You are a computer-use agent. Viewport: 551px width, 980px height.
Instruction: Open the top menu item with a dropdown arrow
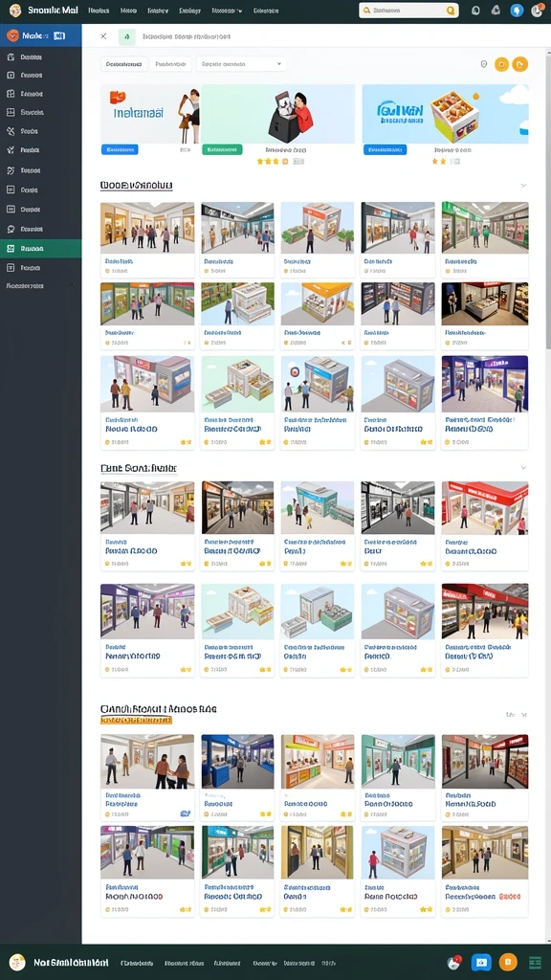[x=227, y=11]
